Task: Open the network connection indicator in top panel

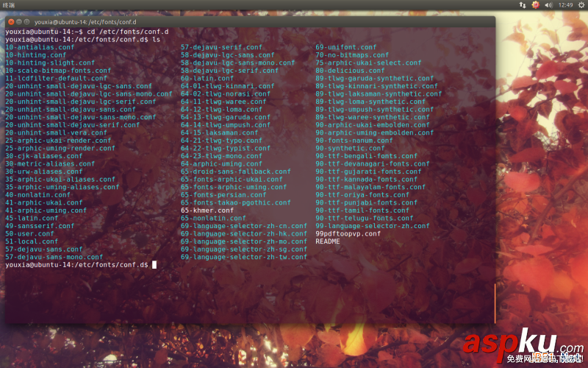Action: [x=523, y=5]
